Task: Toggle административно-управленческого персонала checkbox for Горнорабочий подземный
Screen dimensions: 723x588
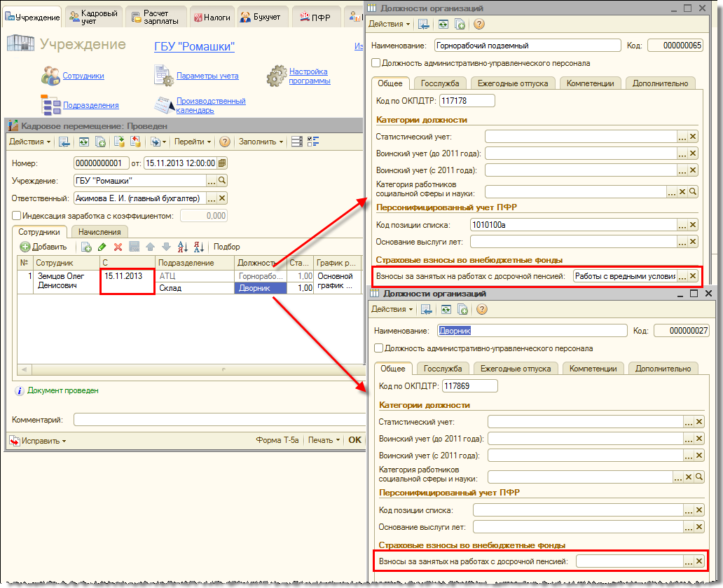Action: pyautogui.click(x=376, y=62)
